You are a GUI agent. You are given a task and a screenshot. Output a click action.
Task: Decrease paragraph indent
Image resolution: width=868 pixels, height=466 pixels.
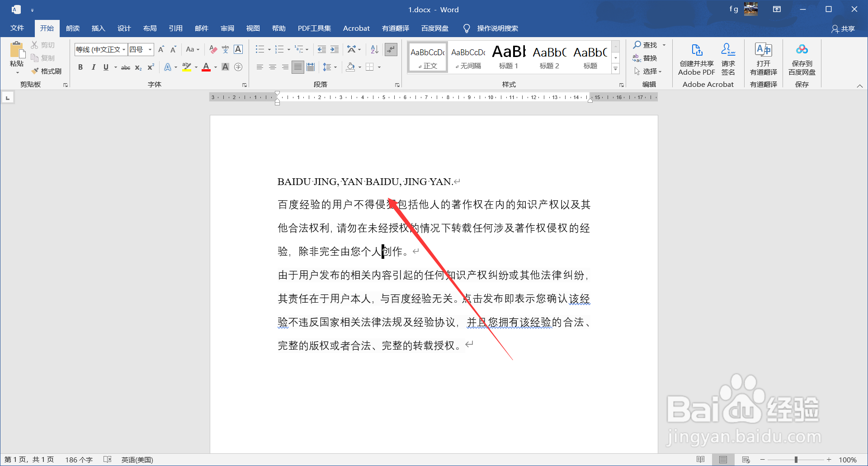(321, 49)
